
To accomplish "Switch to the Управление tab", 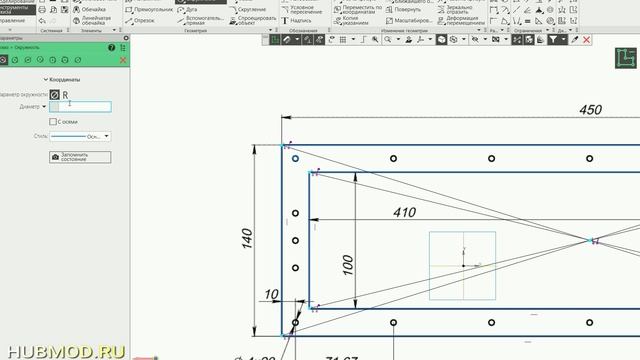I will click(13, 20).
